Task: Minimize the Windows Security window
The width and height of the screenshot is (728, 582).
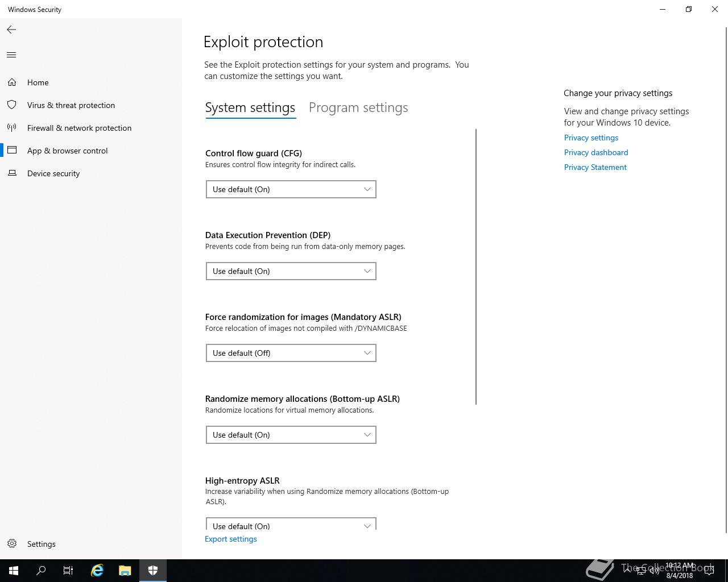Action: (x=663, y=9)
